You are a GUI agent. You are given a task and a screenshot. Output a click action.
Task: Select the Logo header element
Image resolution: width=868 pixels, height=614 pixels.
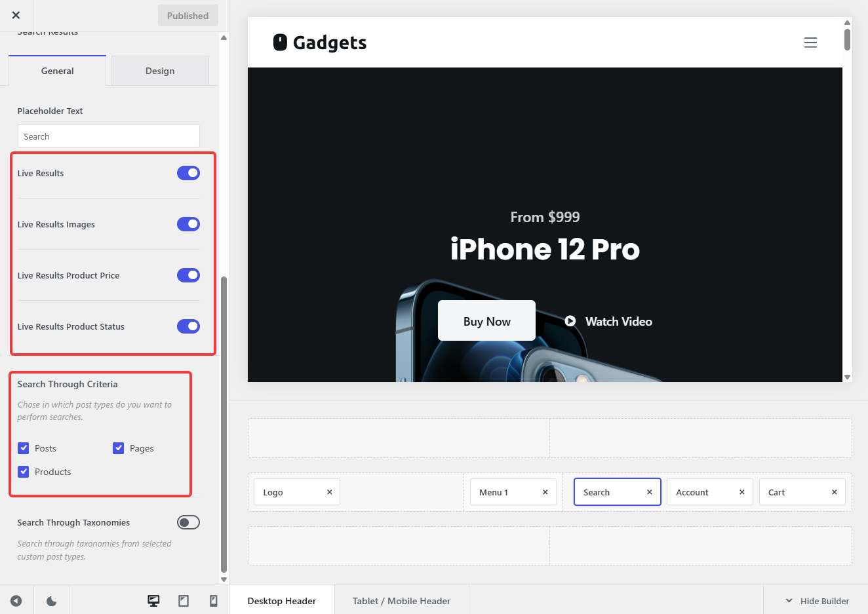(x=297, y=492)
